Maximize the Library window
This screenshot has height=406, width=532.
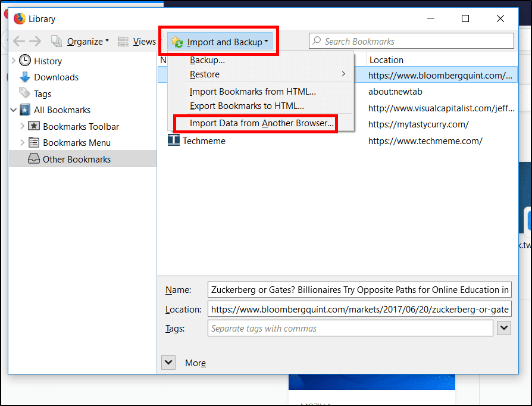click(x=465, y=18)
